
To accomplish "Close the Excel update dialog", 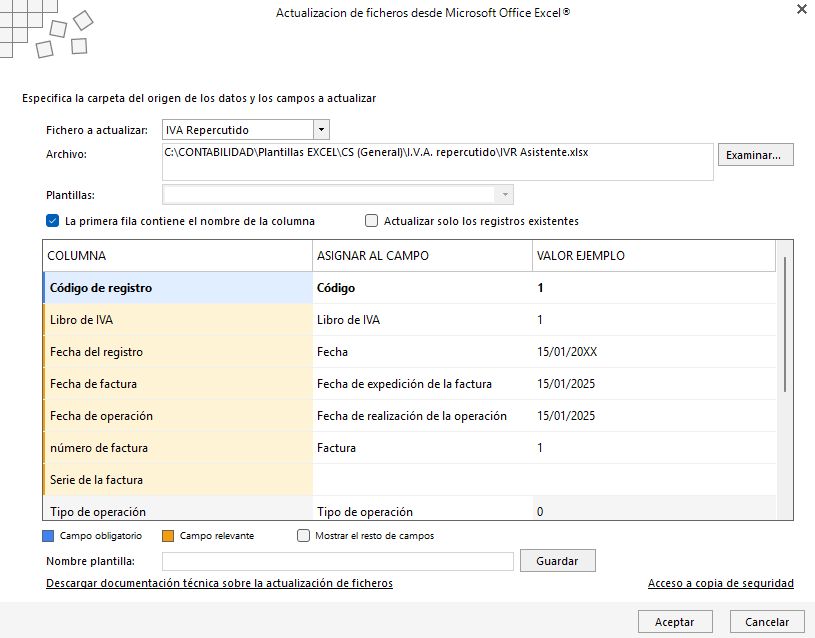I will 801,9.
